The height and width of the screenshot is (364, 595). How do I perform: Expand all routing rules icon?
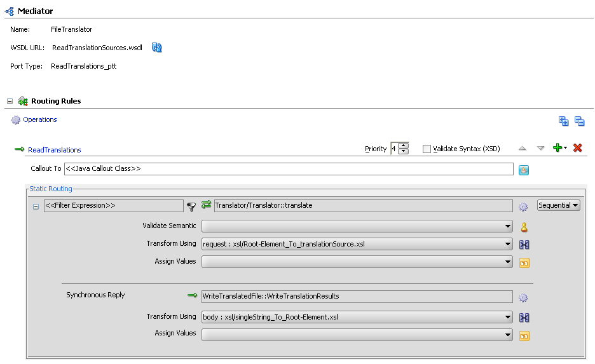click(563, 121)
